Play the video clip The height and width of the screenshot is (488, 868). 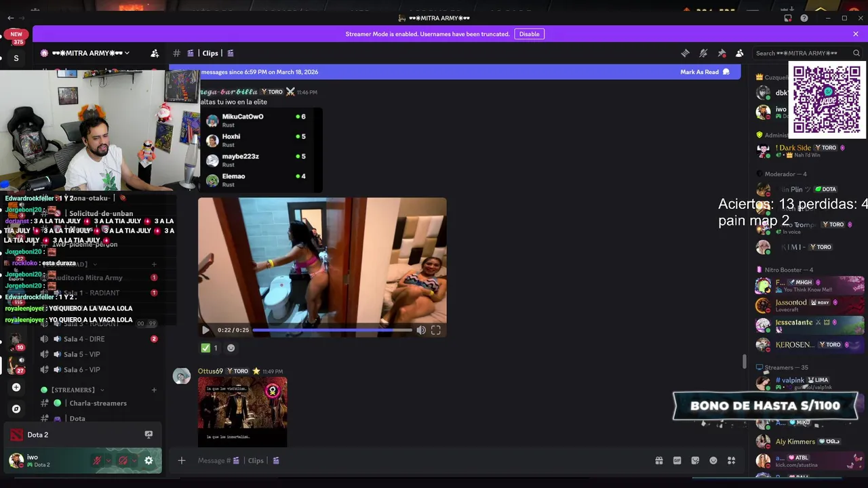pos(206,330)
